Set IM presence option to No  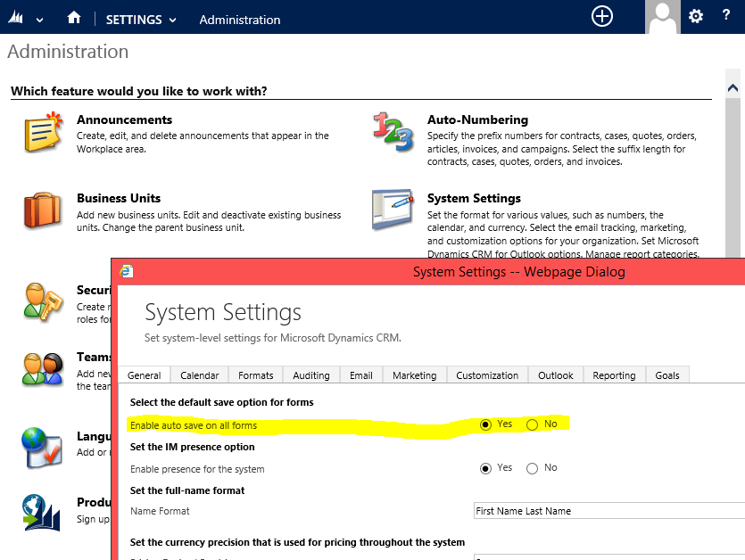533,468
